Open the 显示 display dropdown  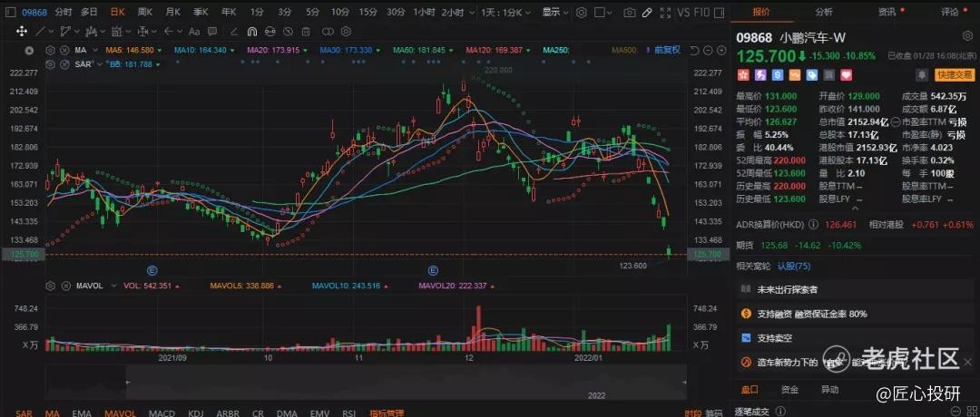[555, 12]
